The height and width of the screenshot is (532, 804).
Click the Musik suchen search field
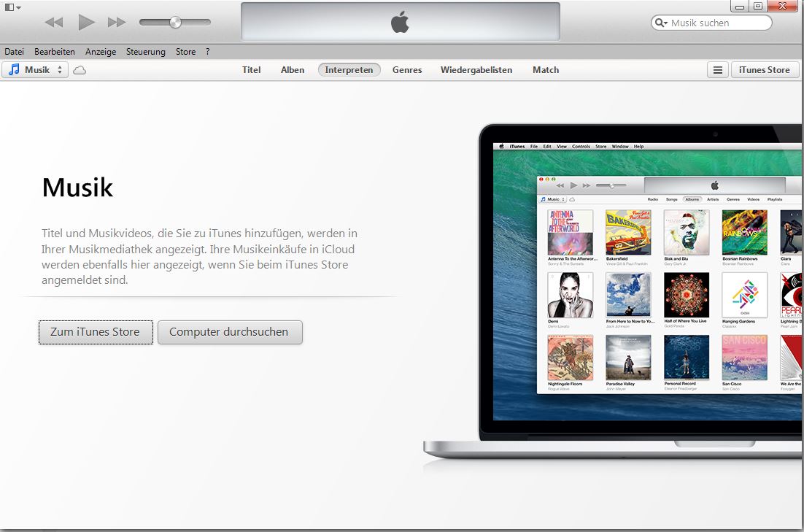click(711, 23)
